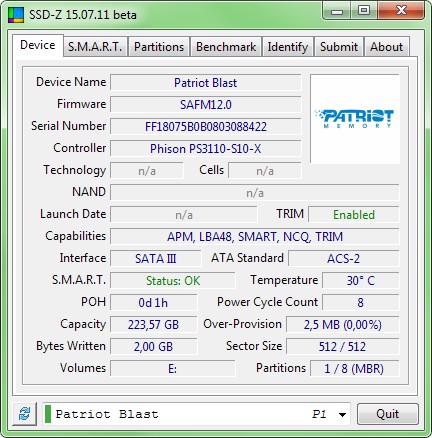Click the capacity value 223,57 GB
This screenshot has height=438, width=432.
[x=154, y=325]
